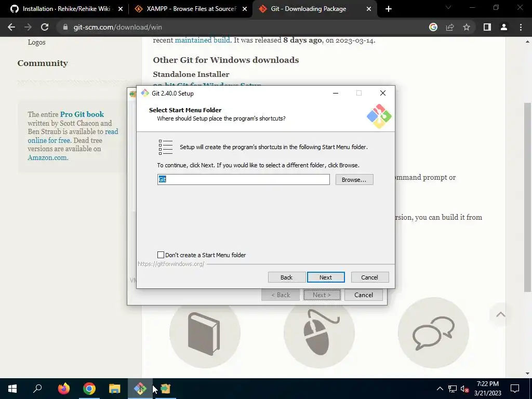Click the Logos sidebar link
This screenshot has height=399, width=532.
(37, 43)
